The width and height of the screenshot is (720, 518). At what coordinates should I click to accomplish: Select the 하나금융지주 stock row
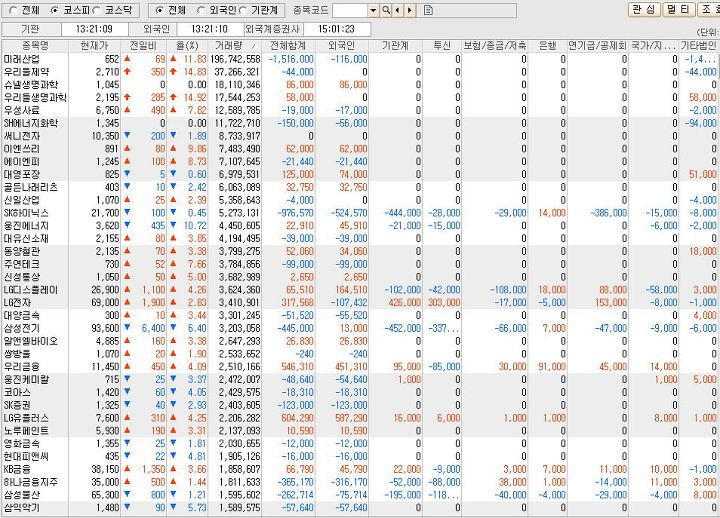360,482
